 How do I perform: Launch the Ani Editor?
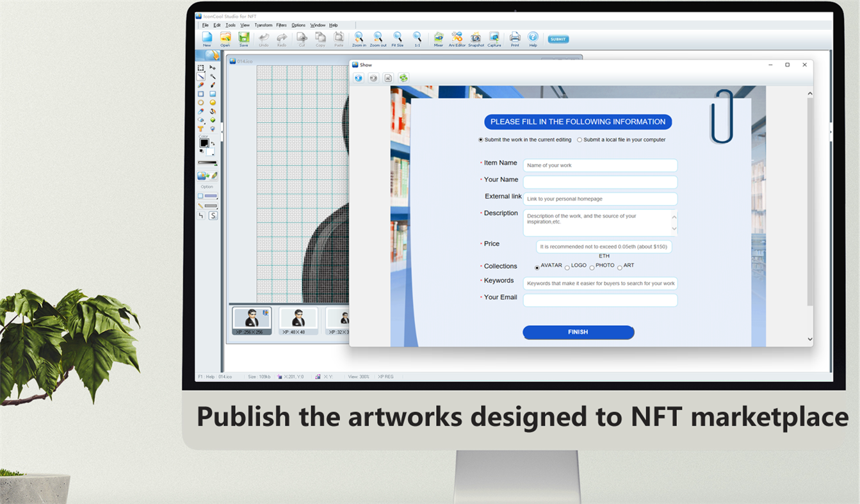pos(457,38)
